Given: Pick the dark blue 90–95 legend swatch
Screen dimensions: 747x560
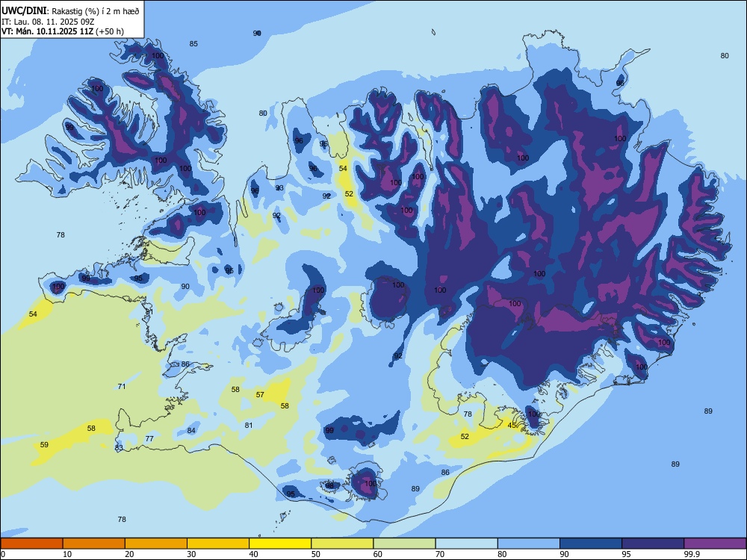Looking at the screenshot, I should pyautogui.click(x=591, y=544).
